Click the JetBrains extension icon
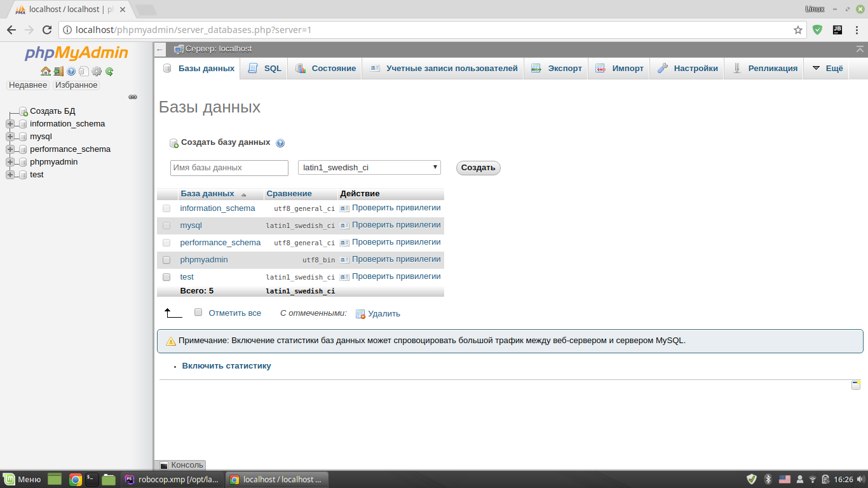This screenshot has width=868, height=488. point(837,30)
